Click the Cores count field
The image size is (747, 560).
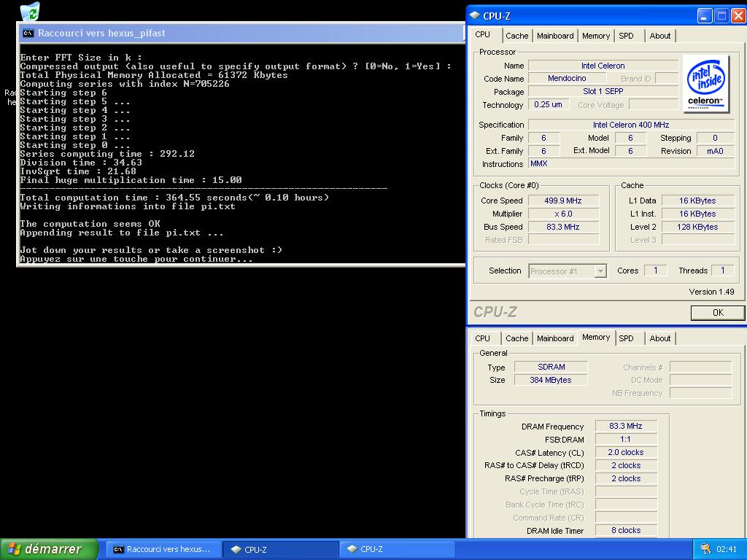656,271
